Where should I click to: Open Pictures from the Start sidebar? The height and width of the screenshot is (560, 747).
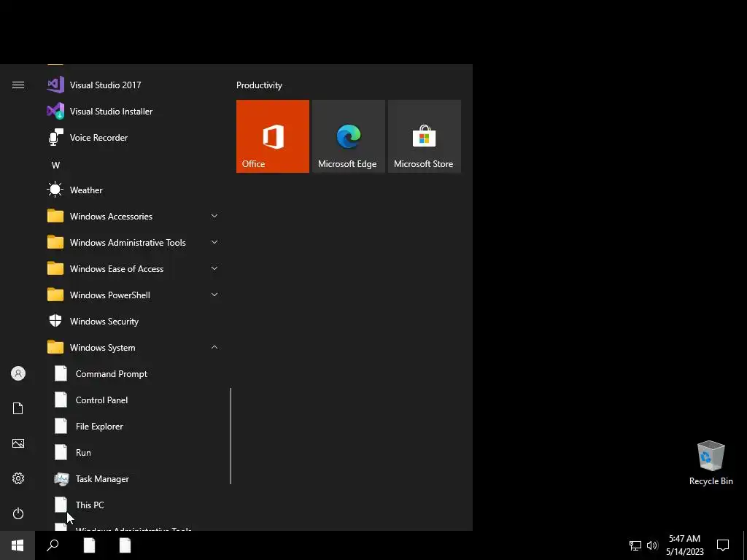18,443
